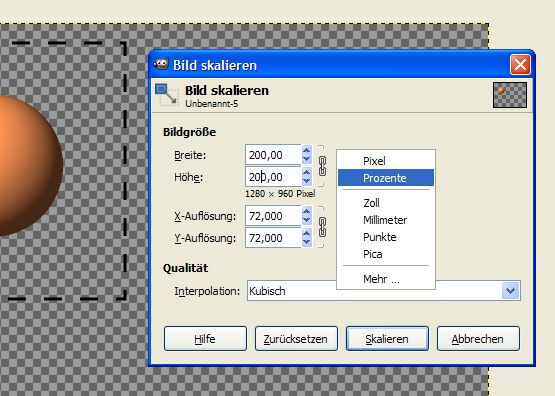Viewport: 555px width, 396px height.
Task: Click the image preview thumbnail
Action: tap(510, 95)
